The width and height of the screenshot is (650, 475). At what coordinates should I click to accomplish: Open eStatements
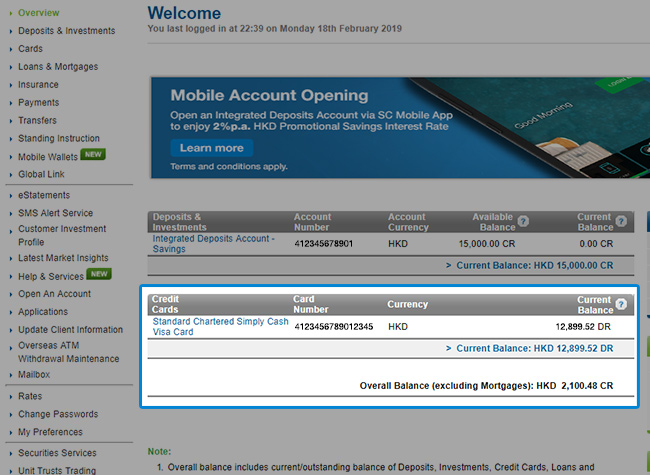[44, 195]
